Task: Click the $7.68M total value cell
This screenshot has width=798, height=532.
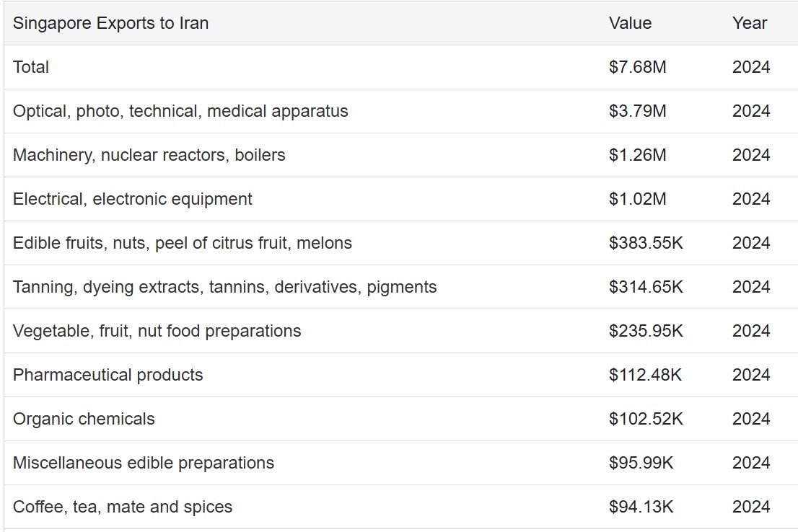Action: point(637,67)
